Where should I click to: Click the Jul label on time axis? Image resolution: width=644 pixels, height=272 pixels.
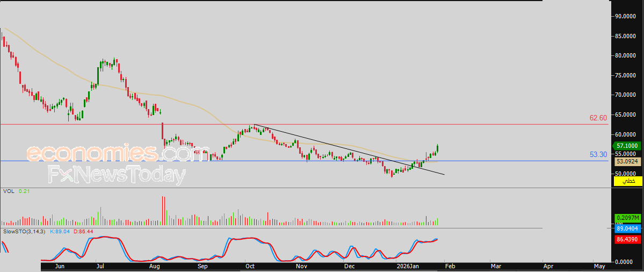[x=101, y=266]
